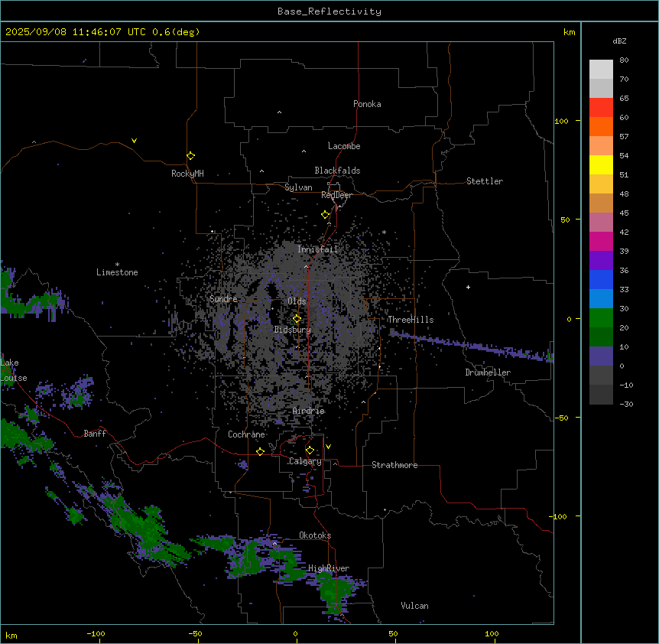The width and height of the screenshot is (659, 644).
Task: Select the purple 36-39 dBZ legend swatch
Action: [x=601, y=261]
